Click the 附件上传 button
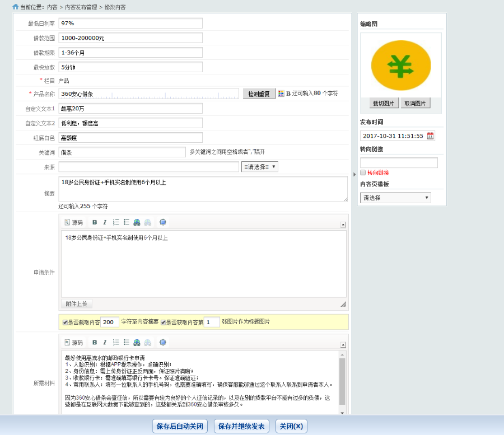Viewport: 504px width, 435px height. click(x=77, y=303)
